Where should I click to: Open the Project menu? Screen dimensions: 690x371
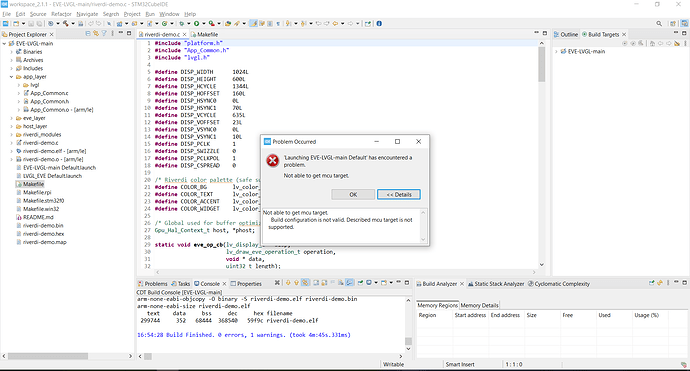132,14
